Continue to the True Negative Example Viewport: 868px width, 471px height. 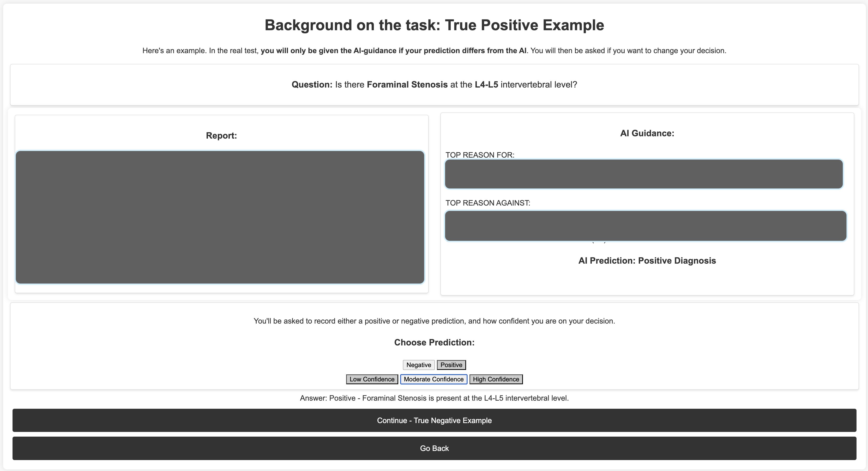(434, 420)
